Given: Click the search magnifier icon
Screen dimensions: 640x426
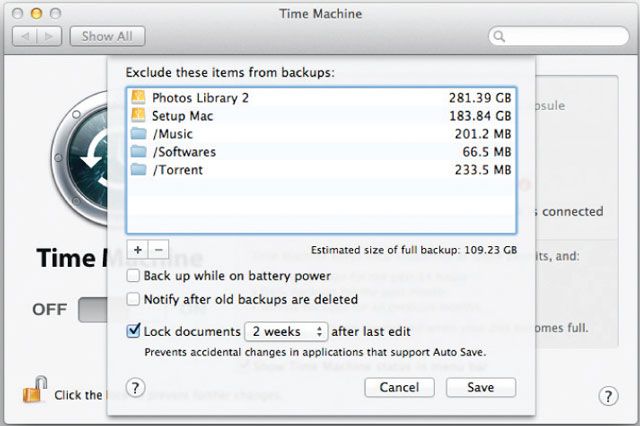Looking at the screenshot, I should (x=499, y=36).
